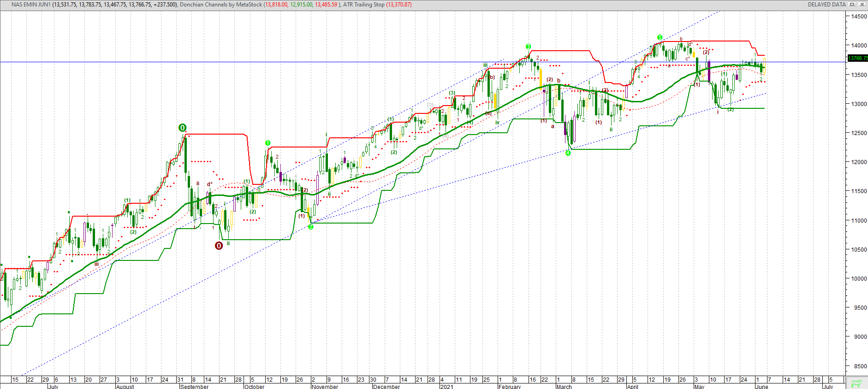868x389 pixels.
Task: Click the ATR Trailing Stop label
Action: (x=363, y=5)
